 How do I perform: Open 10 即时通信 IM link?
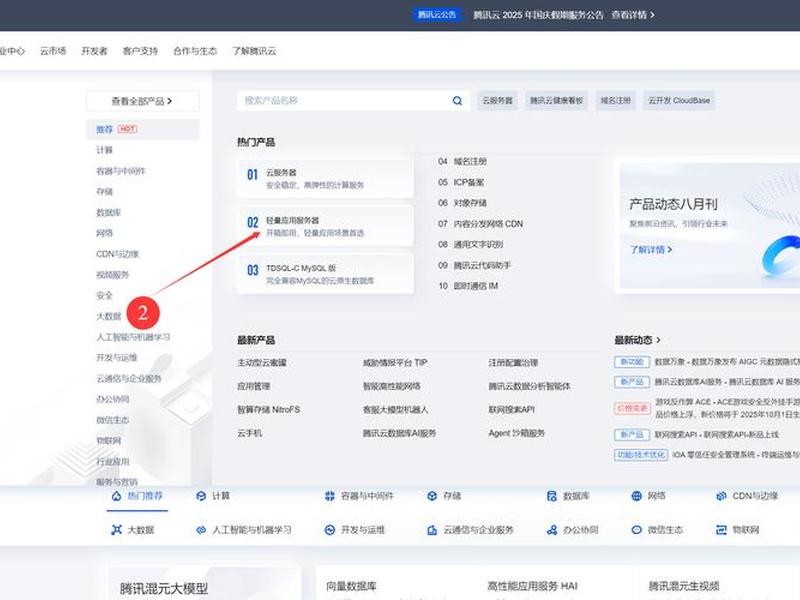468,286
